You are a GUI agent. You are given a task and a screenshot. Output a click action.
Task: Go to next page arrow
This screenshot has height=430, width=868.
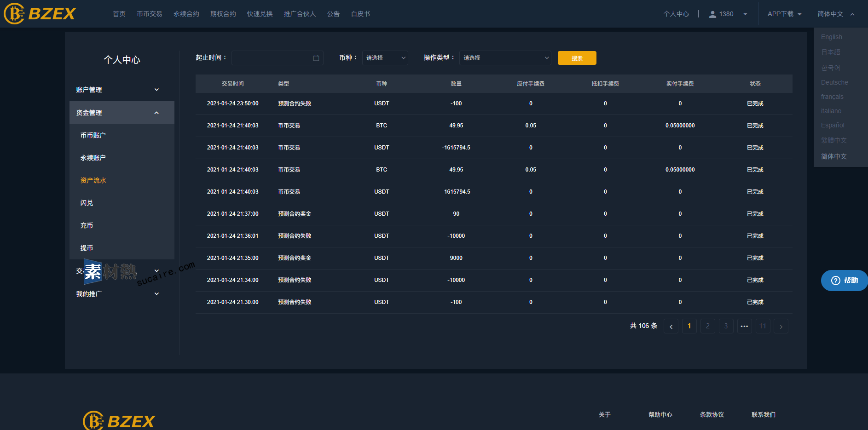781,327
